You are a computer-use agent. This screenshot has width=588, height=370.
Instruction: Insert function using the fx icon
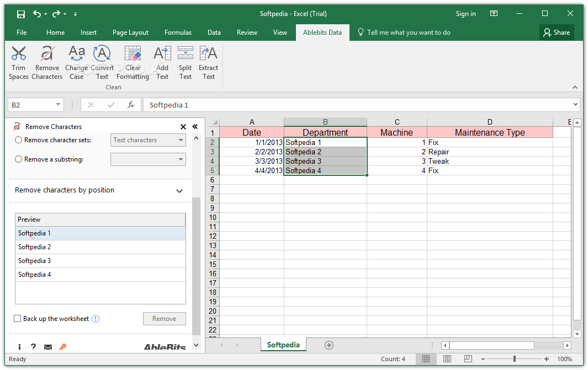click(x=130, y=105)
